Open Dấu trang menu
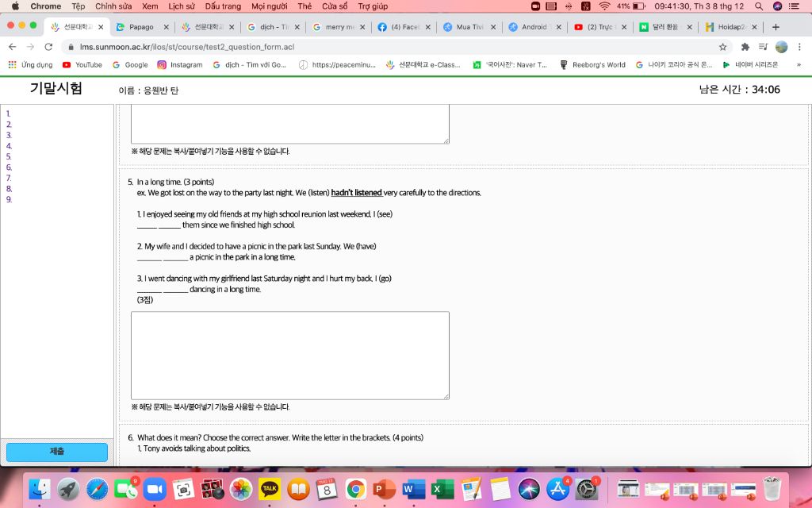Image resolution: width=812 pixels, height=508 pixels. [x=223, y=6]
